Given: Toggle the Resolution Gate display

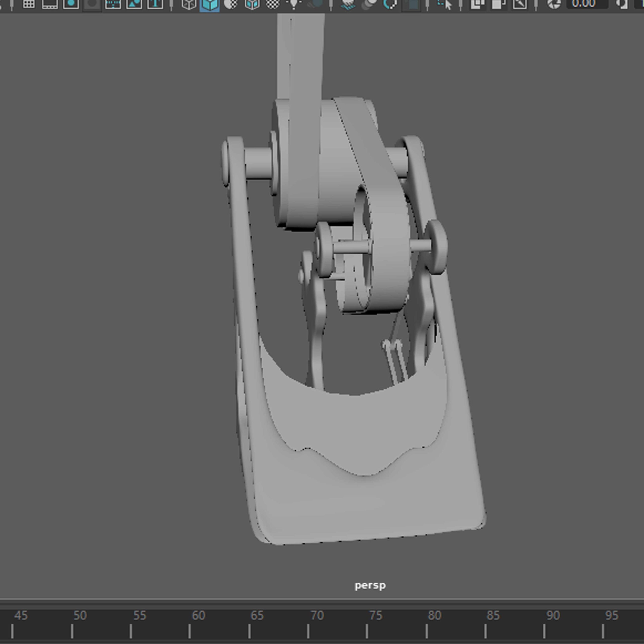Looking at the screenshot, I should click(x=71, y=4).
